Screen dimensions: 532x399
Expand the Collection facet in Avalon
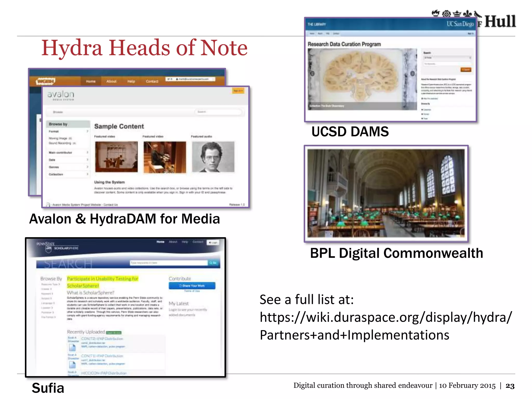69,174
